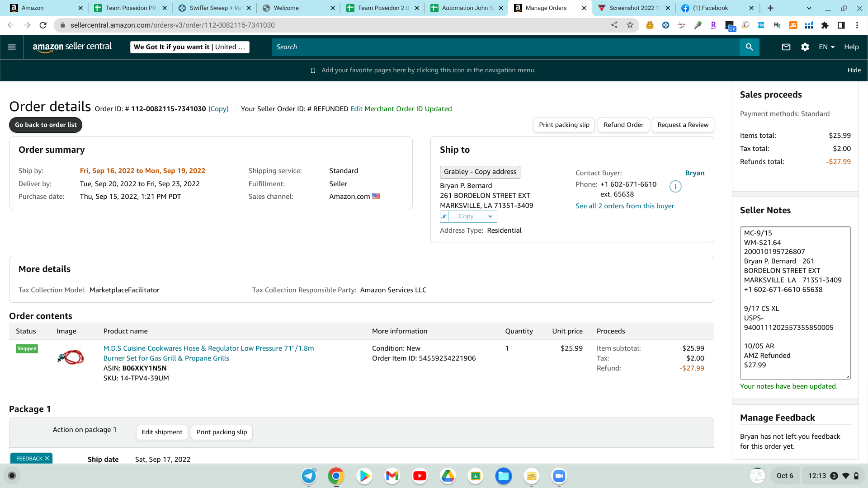Screen dimensions: 868x488
Task: Expand the Copy address dropdown arrow
Action: point(490,216)
